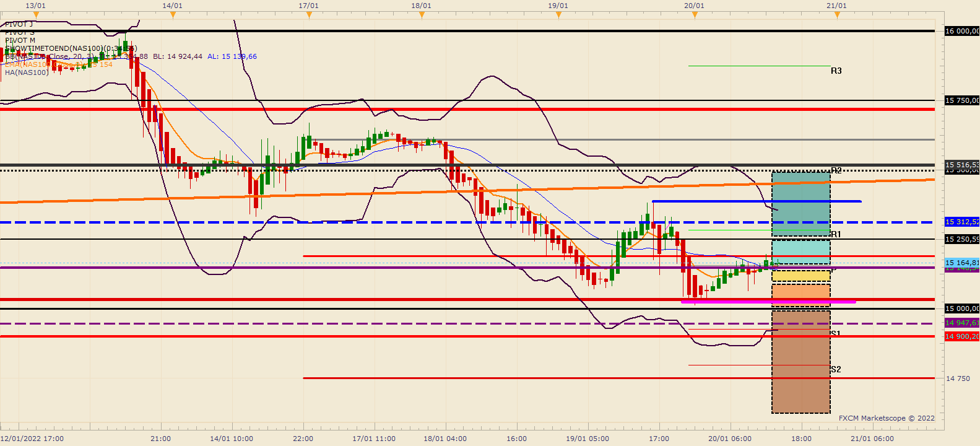Click the 22:00 time axis label
Viewport: 980px width, 446px height.
coord(303,439)
